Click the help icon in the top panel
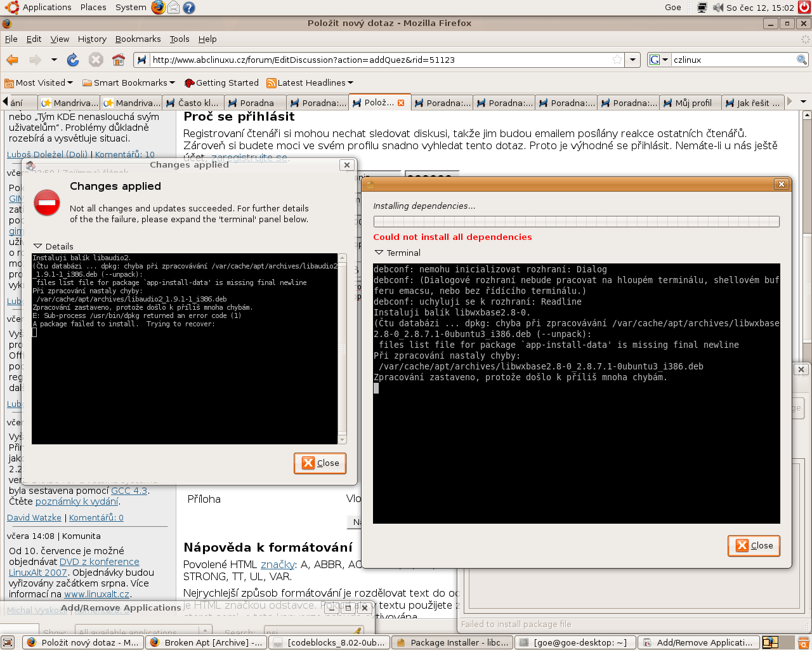812x650 pixels. pyautogui.click(x=188, y=8)
